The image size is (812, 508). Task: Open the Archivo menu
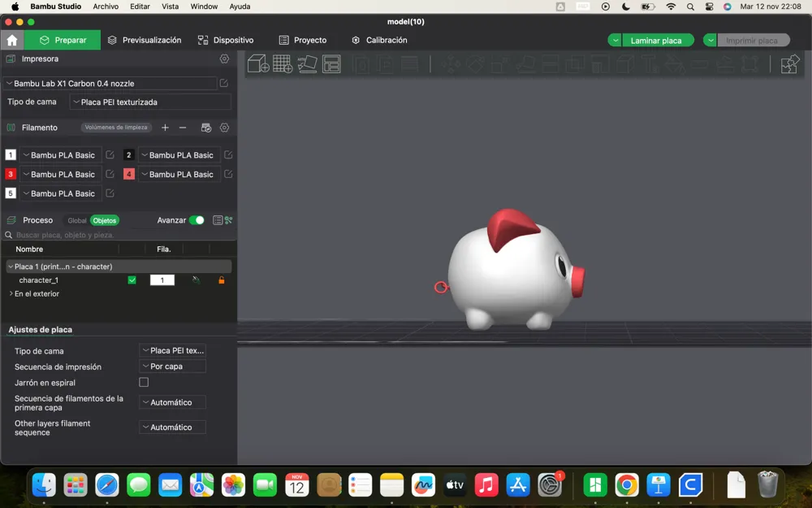[x=106, y=7]
